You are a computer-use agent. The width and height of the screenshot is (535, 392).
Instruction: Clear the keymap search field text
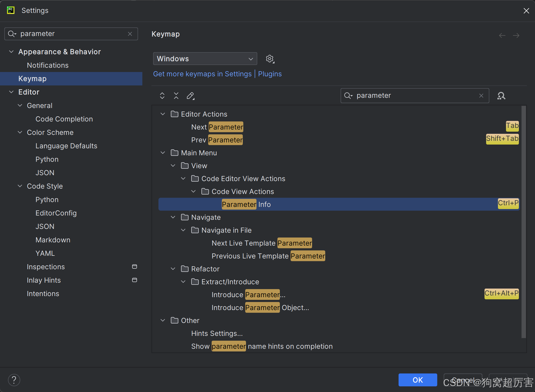coord(481,96)
